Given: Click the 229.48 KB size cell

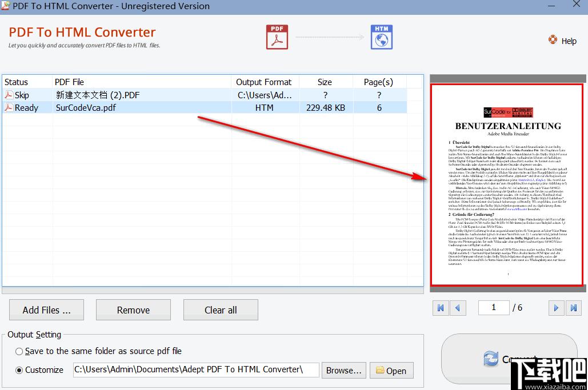Looking at the screenshot, I should click(x=326, y=107).
